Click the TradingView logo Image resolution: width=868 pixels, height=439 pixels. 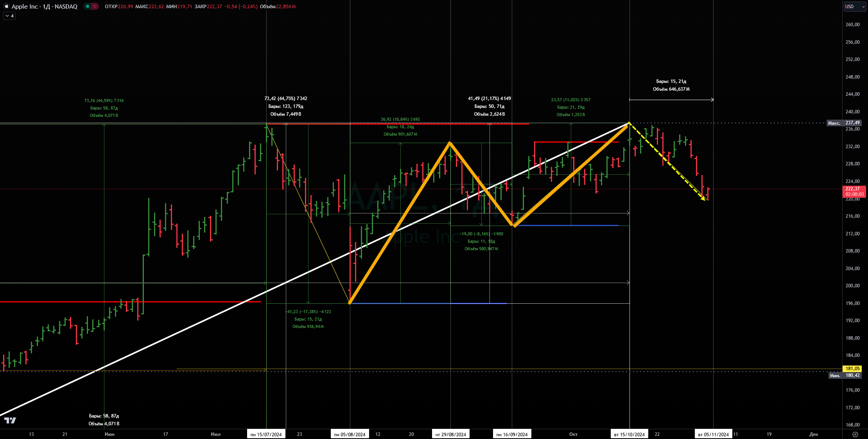click(x=10, y=420)
